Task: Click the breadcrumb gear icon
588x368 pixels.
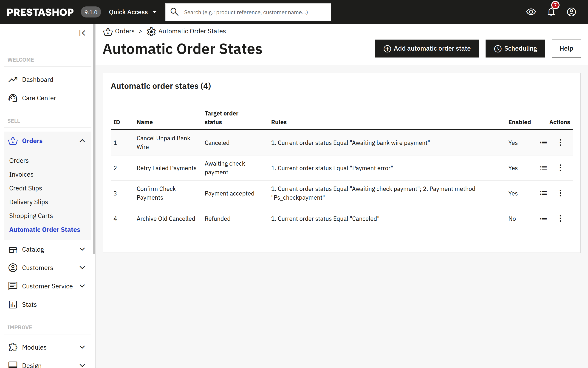Action: 151,32
